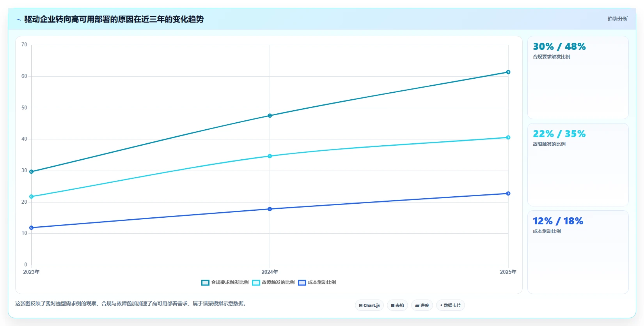Click the 2024 data point on 成本驱动 line
644x326 pixels.
tap(270, 209)
